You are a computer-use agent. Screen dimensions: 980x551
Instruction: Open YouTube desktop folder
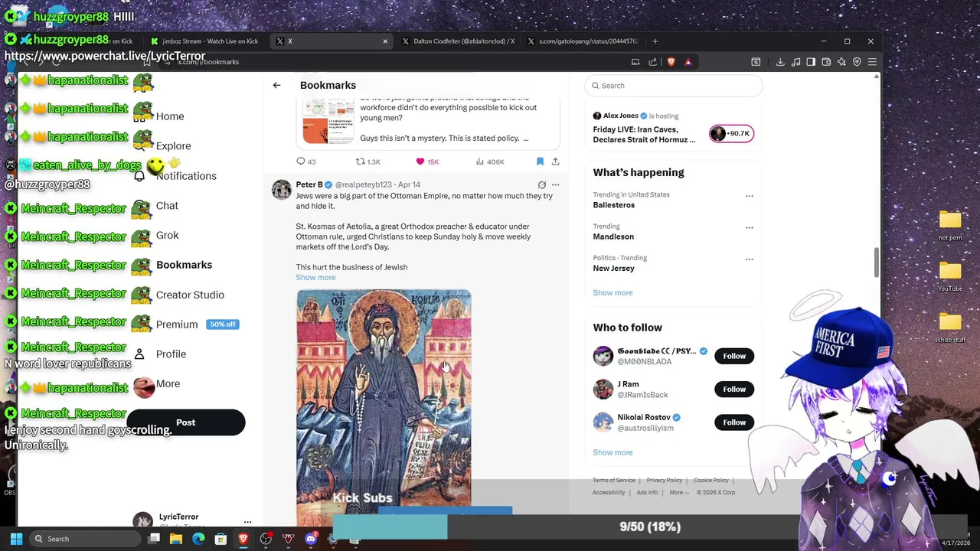pos(950,276)
